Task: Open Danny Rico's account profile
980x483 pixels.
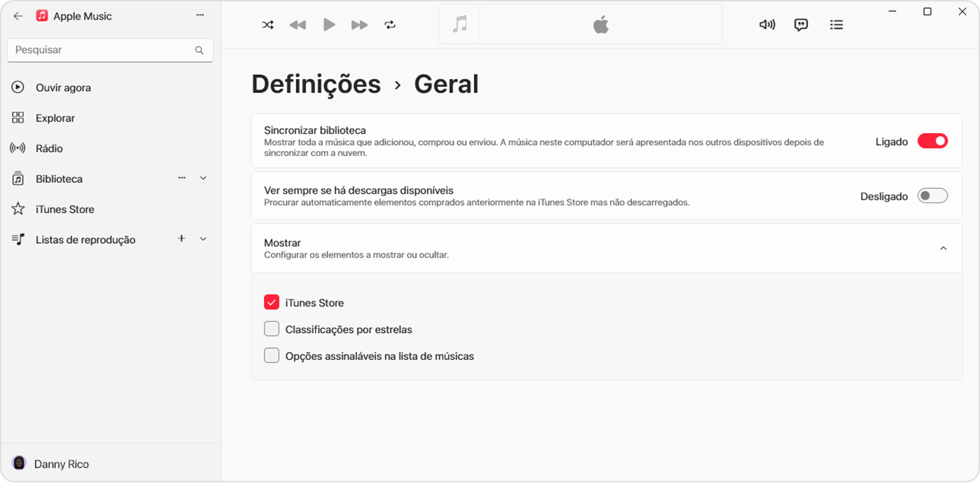Action: (x=63, y=463)
